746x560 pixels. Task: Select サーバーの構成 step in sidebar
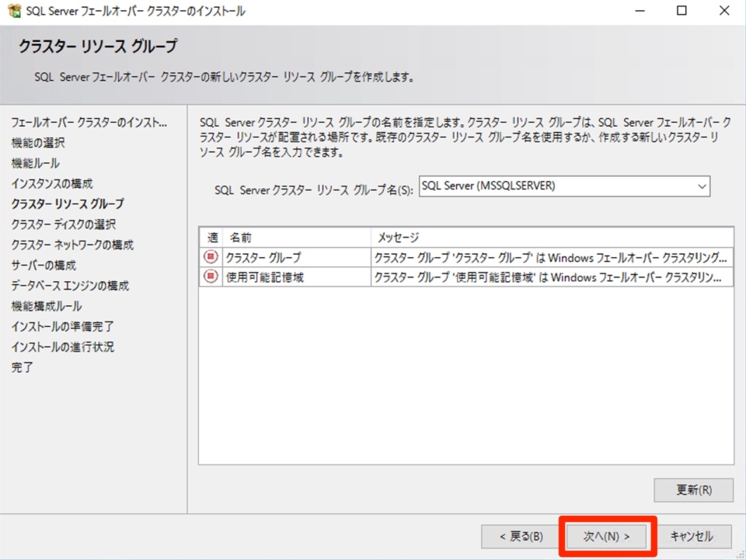(44, 266)
